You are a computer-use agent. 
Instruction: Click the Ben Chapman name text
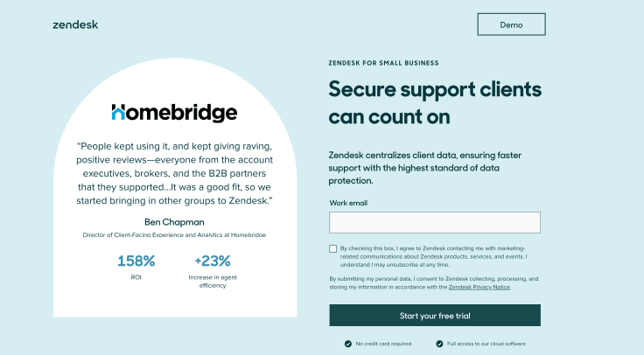174,222
